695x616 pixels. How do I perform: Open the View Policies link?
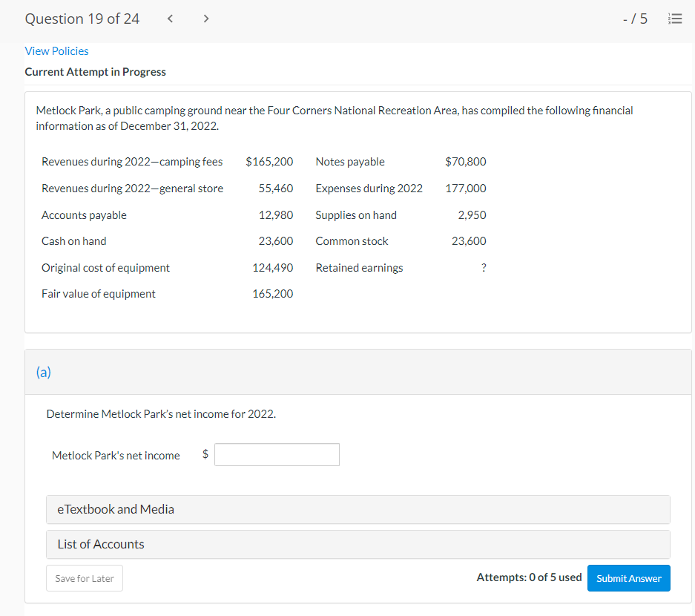click(x=56, y=51)
